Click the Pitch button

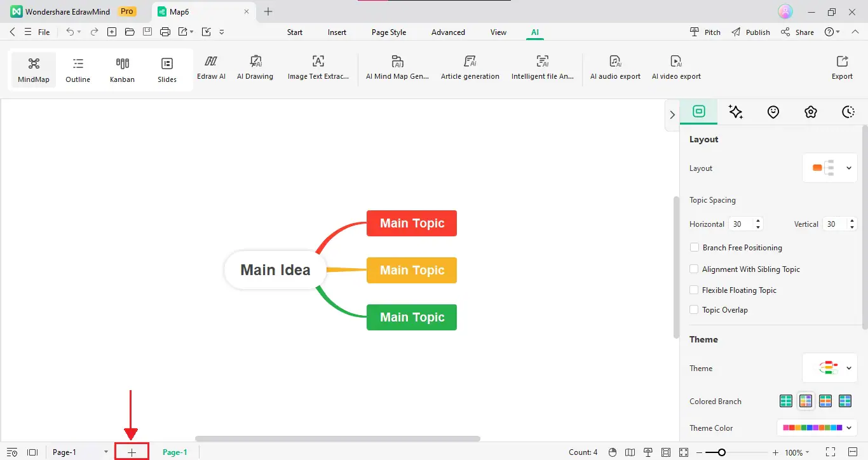point(705,32)
